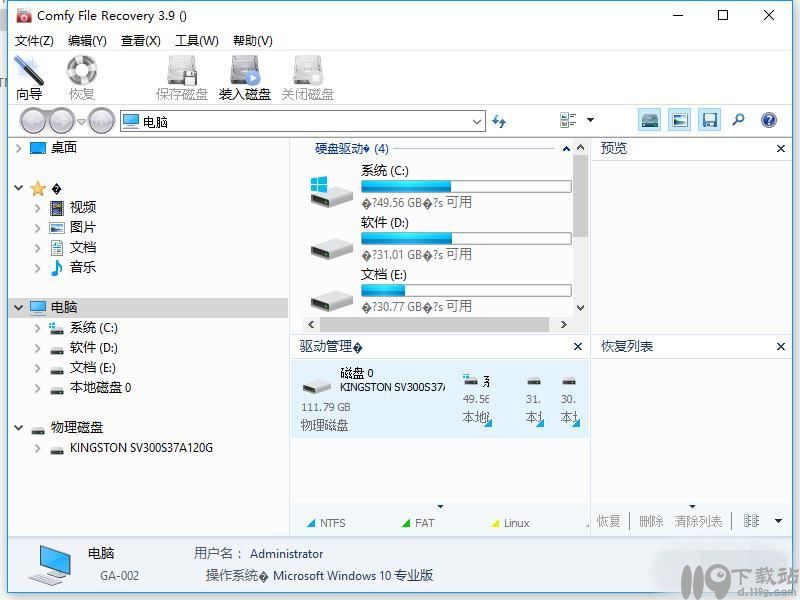Open search with the magnifier icon
Image resolution: width=800 pixels, height=600 pixels.
(x=738, y=120)
